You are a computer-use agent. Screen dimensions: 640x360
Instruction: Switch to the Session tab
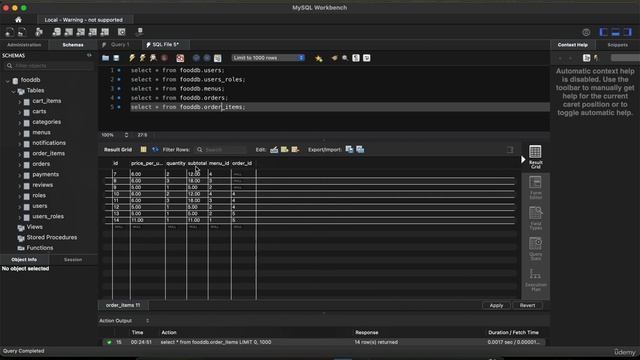pos(73,260)
